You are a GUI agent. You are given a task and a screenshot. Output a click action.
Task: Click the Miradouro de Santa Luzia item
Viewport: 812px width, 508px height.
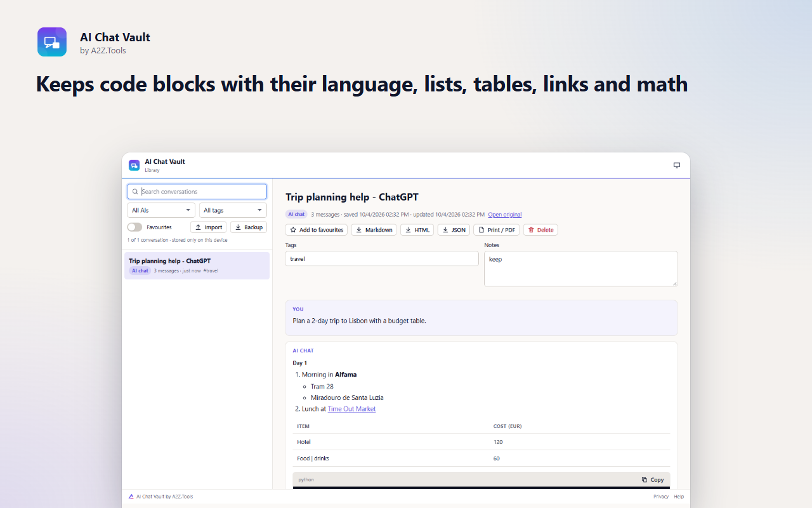347,398
